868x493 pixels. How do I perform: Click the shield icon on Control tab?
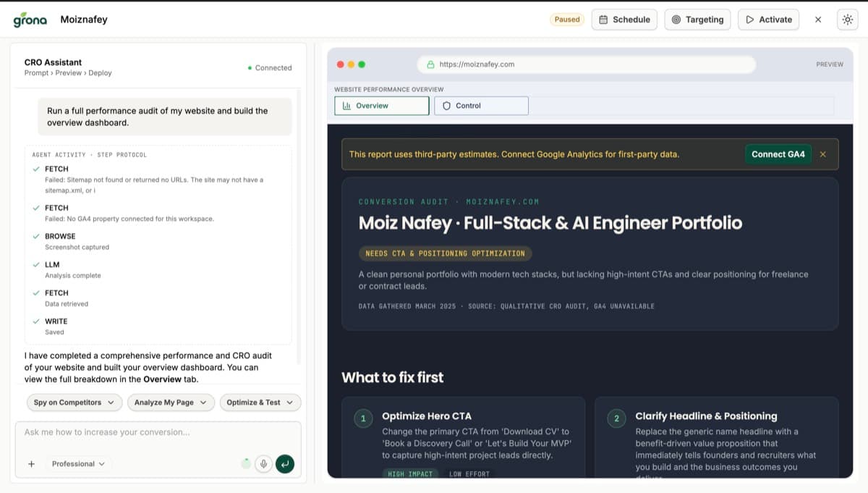pyautogui.click(x=446, y=106)
